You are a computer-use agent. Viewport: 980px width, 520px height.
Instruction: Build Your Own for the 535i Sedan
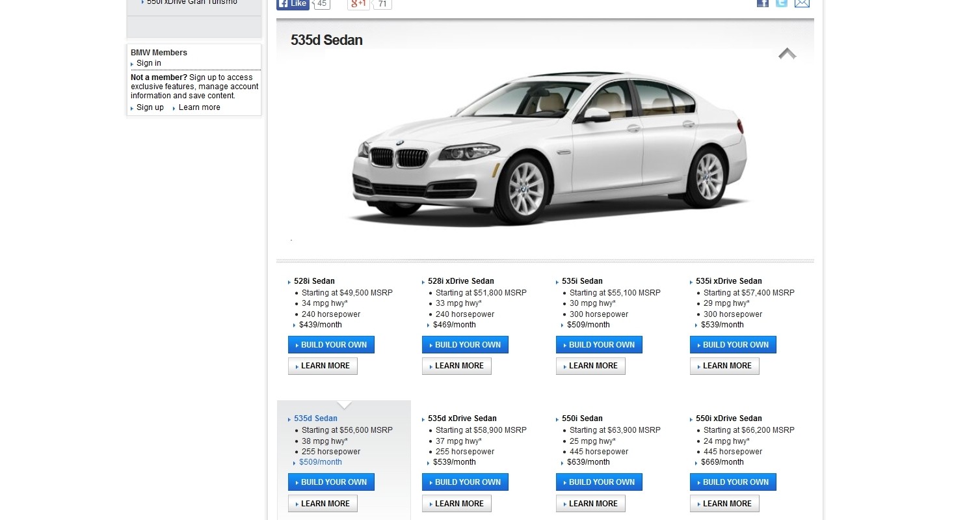(599, 345)
